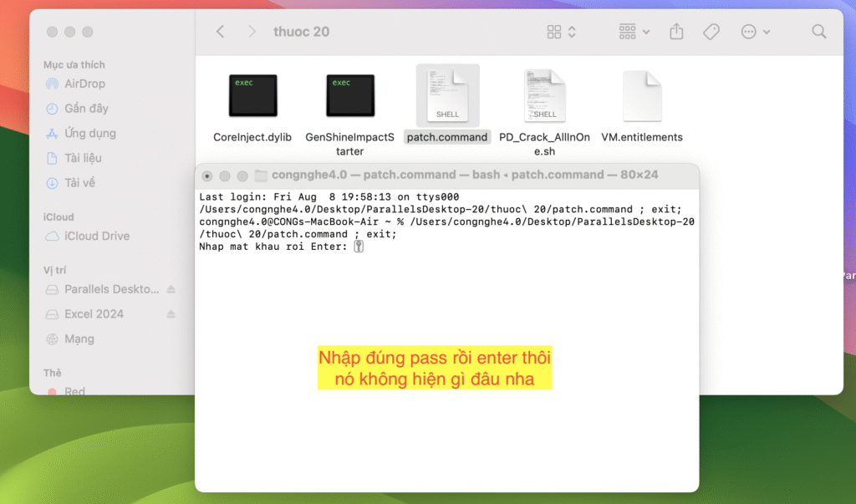Select the PD_Crack_AllInOne.sh file icon
This screenshot has height=504, width=856.
click(544, 94)
